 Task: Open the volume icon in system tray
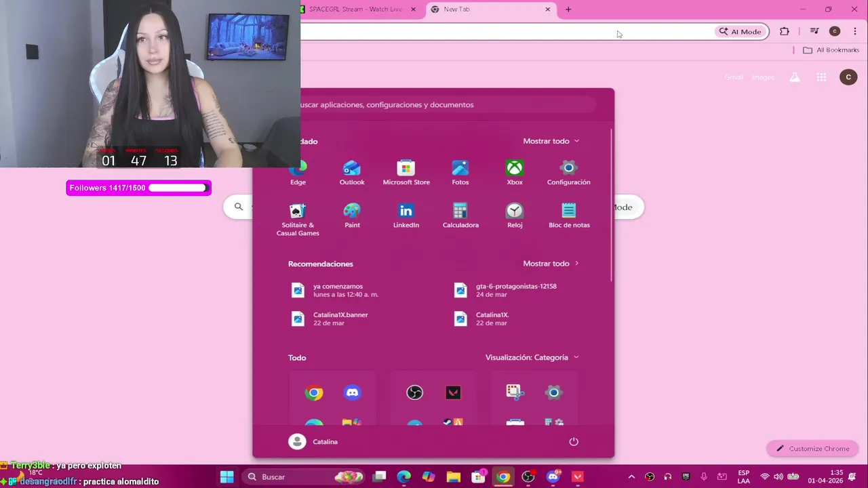point(778,477)
